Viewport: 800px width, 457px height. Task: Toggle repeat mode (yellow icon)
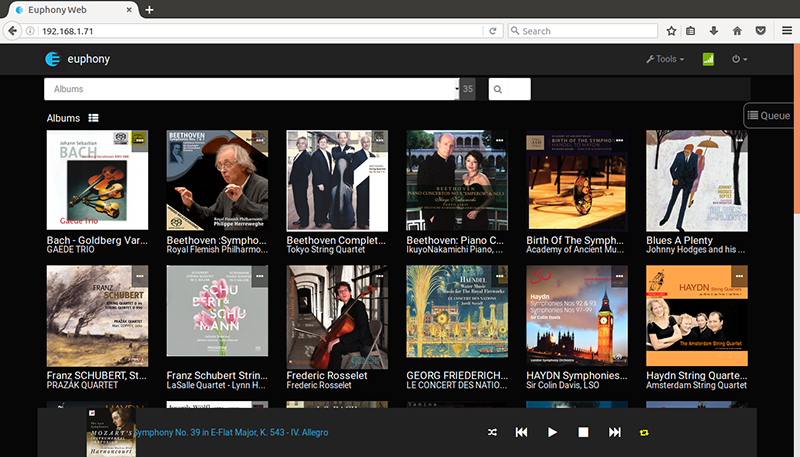point(644,433)
